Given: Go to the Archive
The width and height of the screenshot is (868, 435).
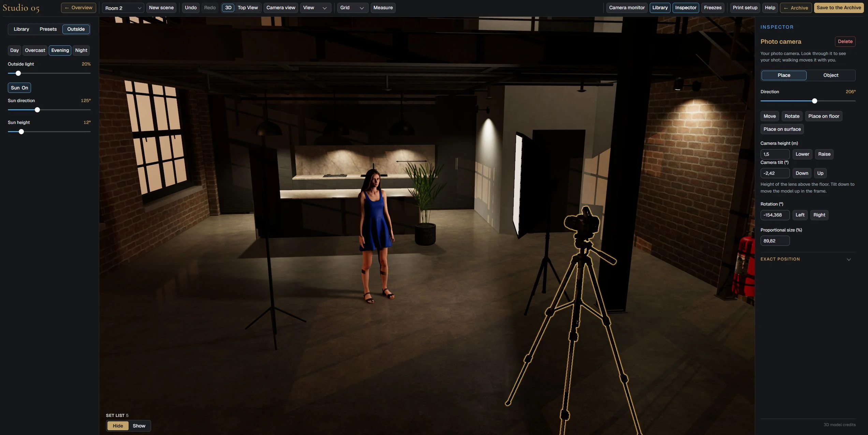Looking at the screenshot, I should (x=796, y=8).
